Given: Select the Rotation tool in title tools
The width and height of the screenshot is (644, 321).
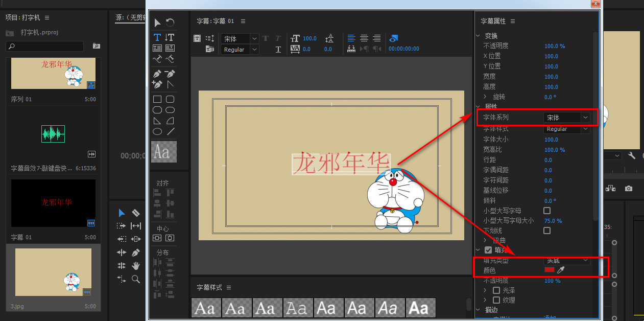Looking at the screenshot, I should [170, 22].
